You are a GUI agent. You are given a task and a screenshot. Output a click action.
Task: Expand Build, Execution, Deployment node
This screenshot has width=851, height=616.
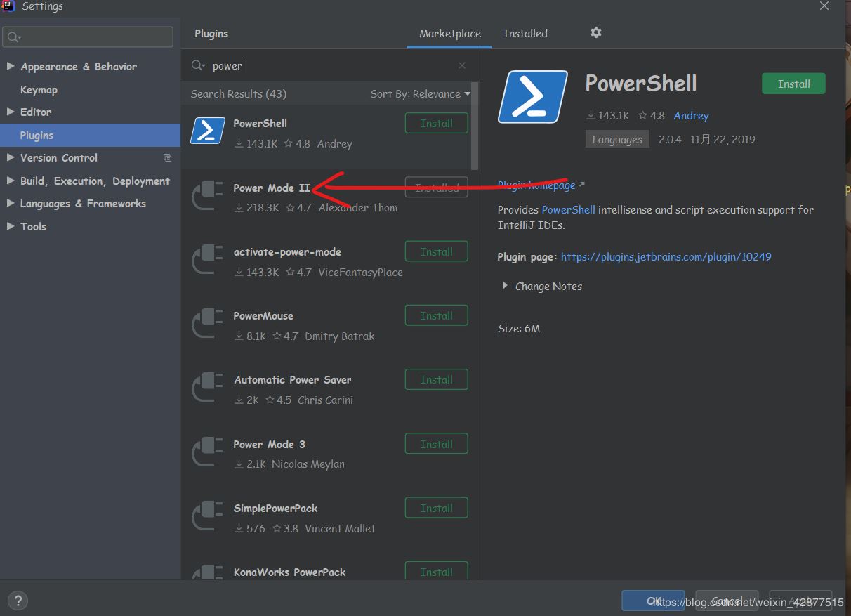[11, 181]
